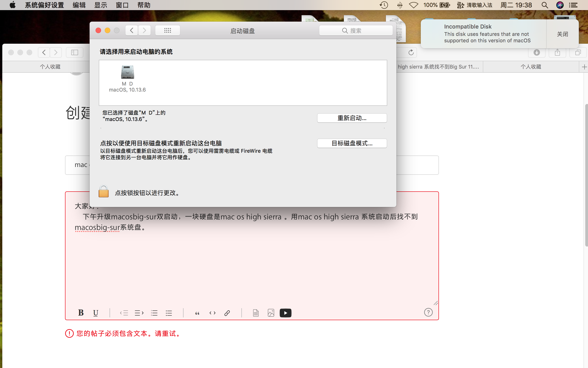This screenshot has width=588, height=368.
Task: Open editor help question mark
Action: pyautogui.click(x=428, y=312)
